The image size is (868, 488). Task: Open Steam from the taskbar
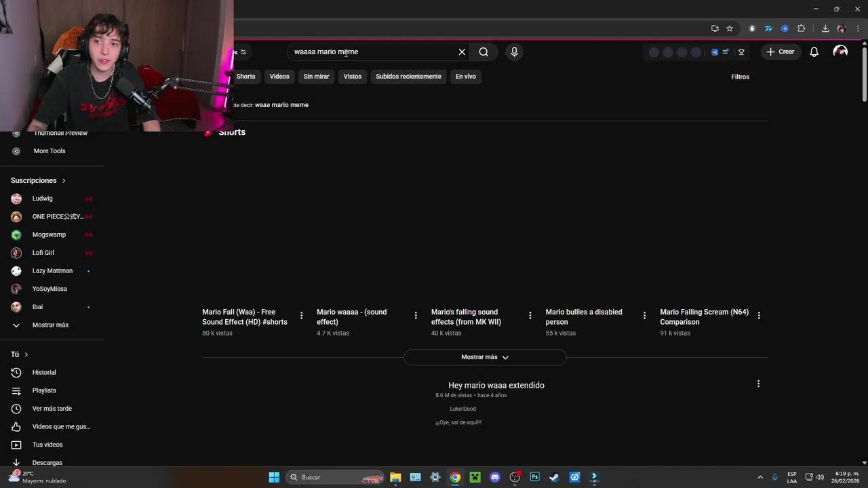pos(554,477)
